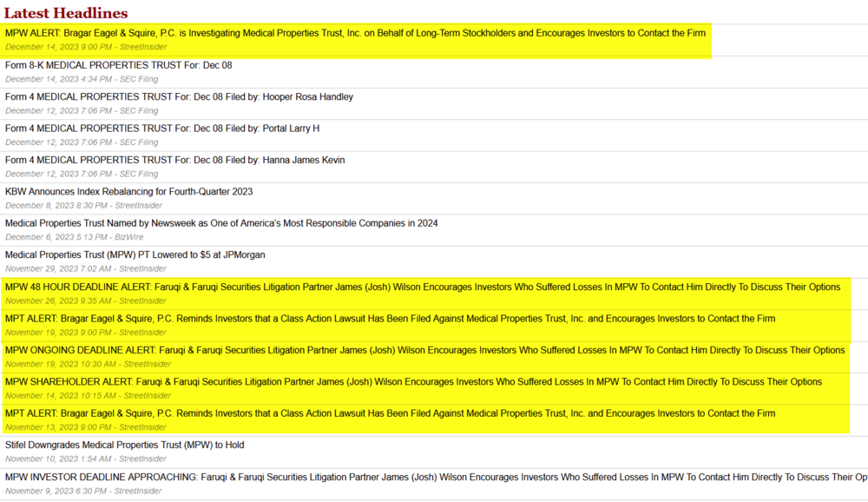Open MPW INVESTOR DEADLINE APPROACHING headline
Viewport: 868px width, 502px height.
click(x=437, y=477)
